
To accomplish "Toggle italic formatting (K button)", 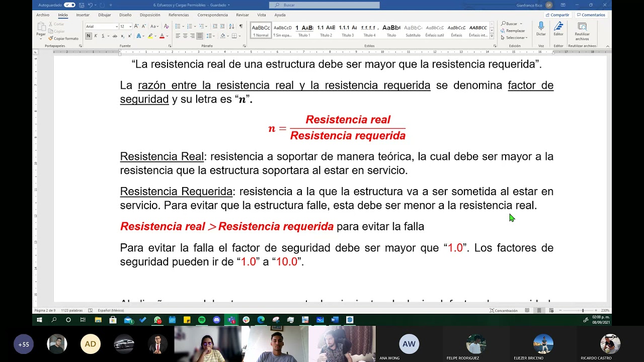I will (x=96, y=36).
